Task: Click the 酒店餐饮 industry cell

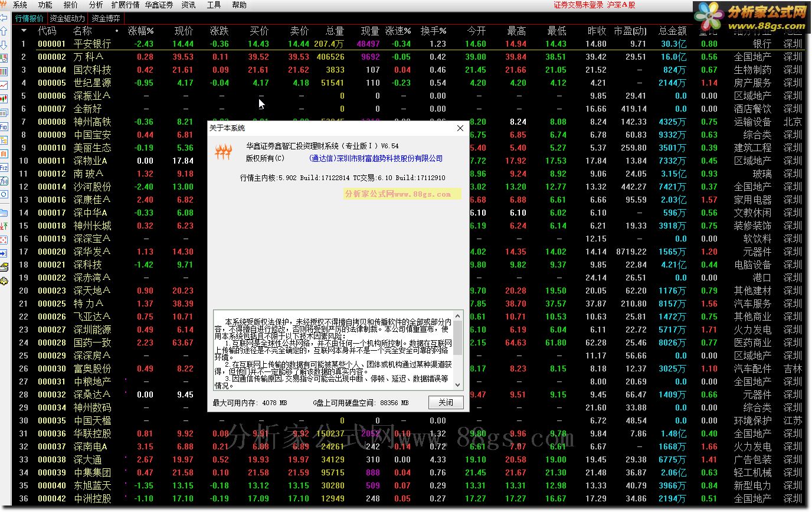Action: (752, 109)
